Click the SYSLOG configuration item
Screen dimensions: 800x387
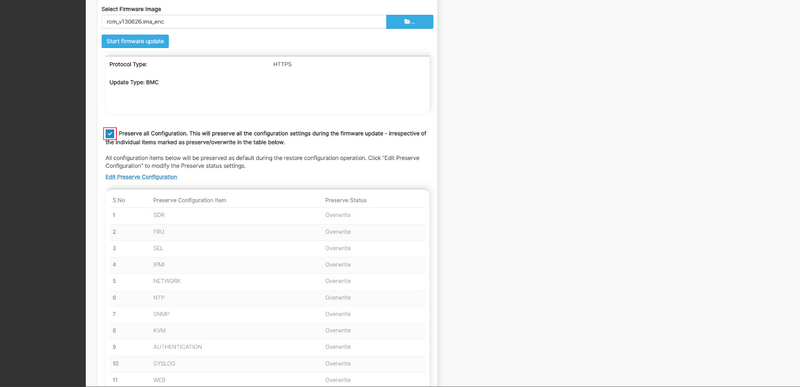(x=164, y=364)
